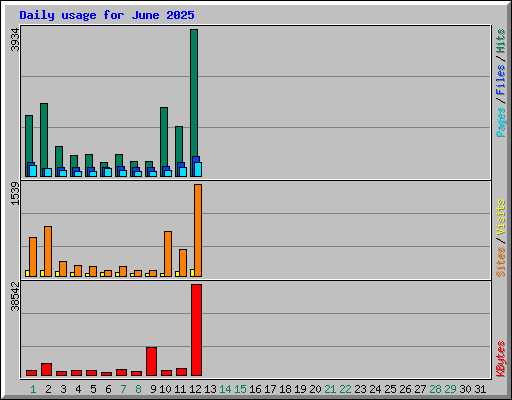Click the green Hits legend label
This screenshot has height=400, width=512.
point(500,41)
